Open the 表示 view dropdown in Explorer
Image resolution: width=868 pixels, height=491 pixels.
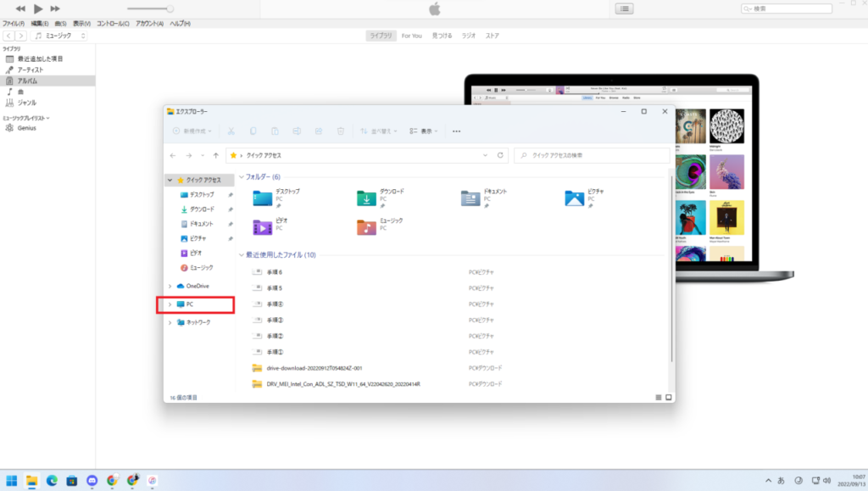click(x=424, y=131)
